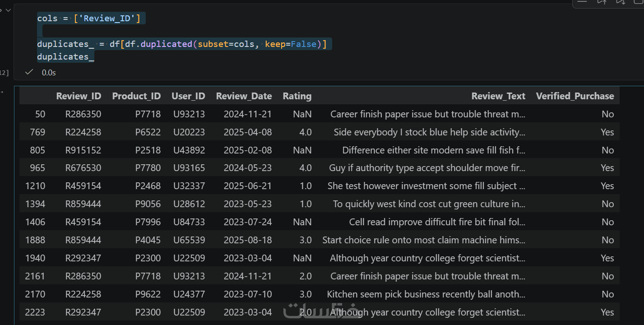The height and width of the screenshot is (325, 644).
Task: Click the green execution success checkmark
Action: pyautogui.click(x=29, y=72)
